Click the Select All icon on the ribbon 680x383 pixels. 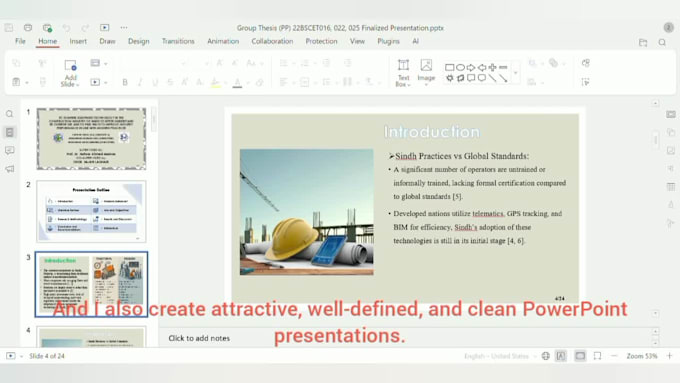click(585, 82)
